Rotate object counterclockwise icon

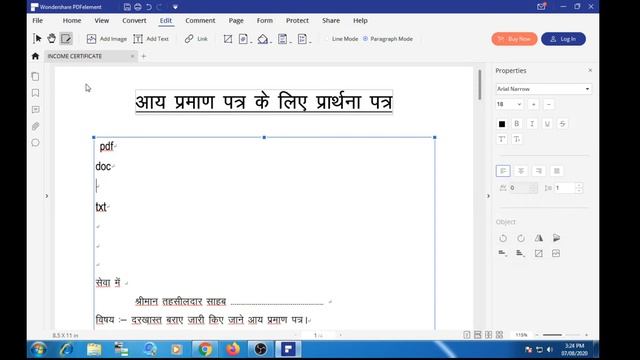[503, 238]
